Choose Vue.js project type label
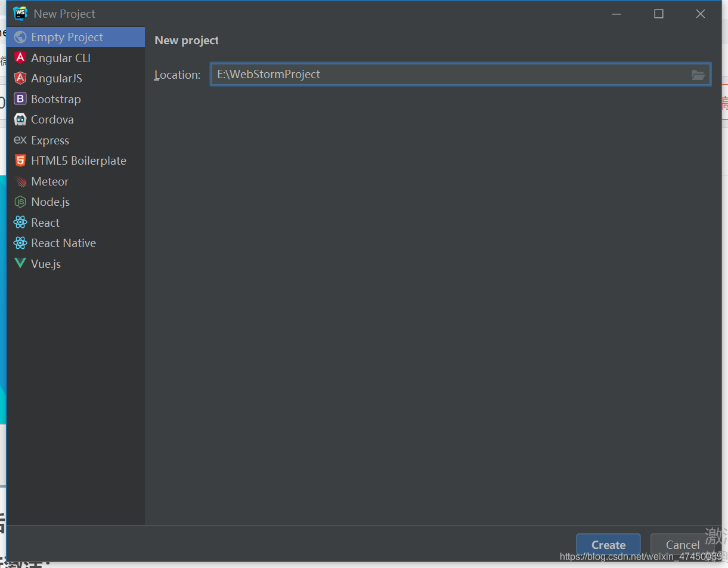The width and height of the screenshot is (728, 568). (46, 264)
